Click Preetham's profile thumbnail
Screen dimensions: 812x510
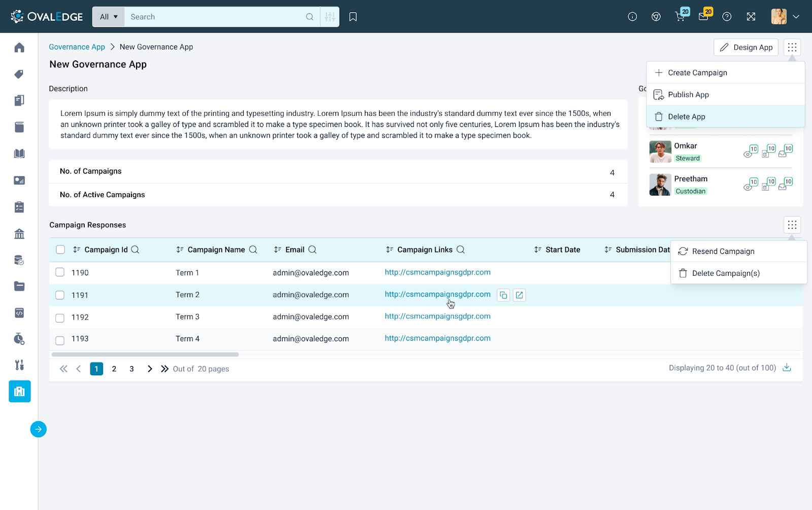pos(660,185)
